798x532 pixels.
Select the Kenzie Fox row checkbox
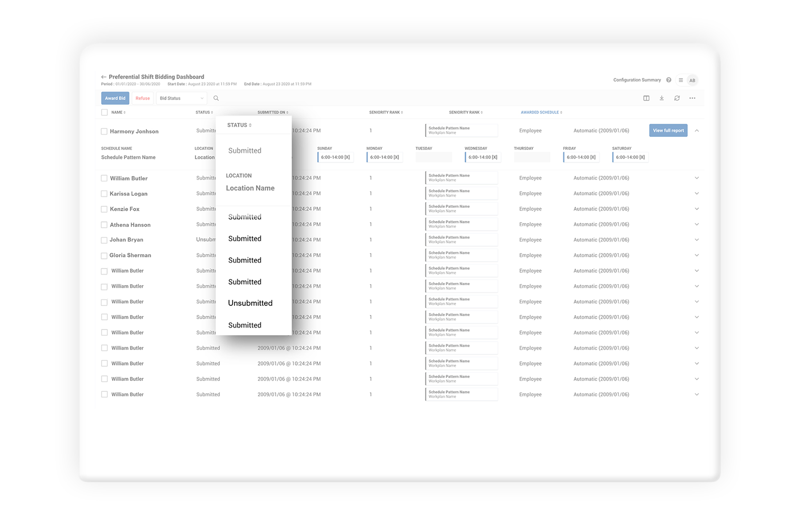click(x=104, y=209)
